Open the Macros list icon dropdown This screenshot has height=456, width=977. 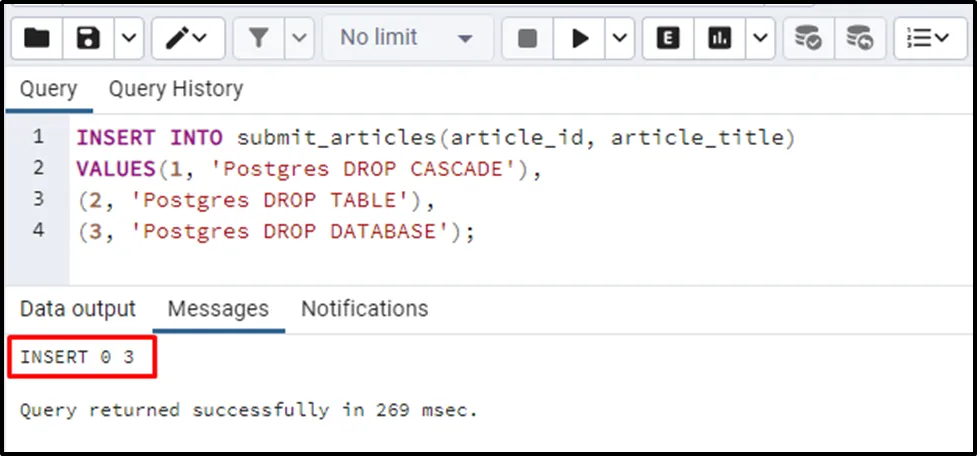point(929,38)
